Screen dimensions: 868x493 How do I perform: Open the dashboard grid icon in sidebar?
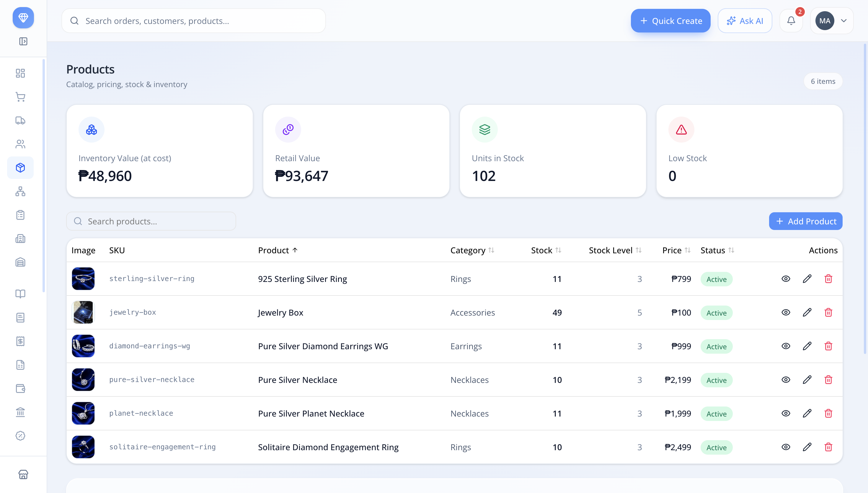point(20,73)
